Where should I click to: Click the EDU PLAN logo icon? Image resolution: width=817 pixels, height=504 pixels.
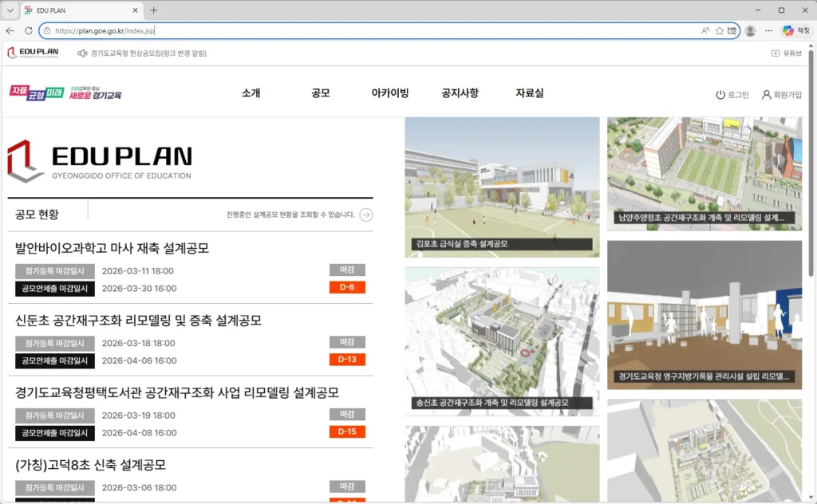tap(13, 53)
